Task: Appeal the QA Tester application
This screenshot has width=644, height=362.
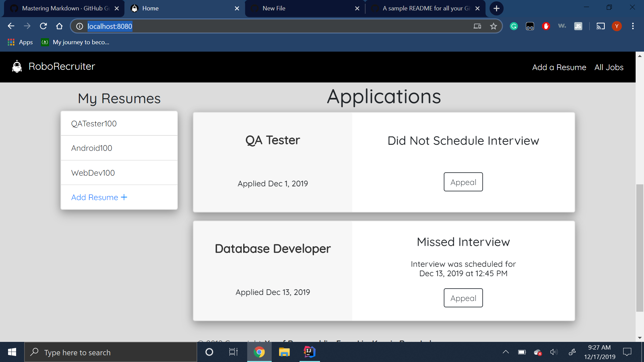Action: pos(463,182)
